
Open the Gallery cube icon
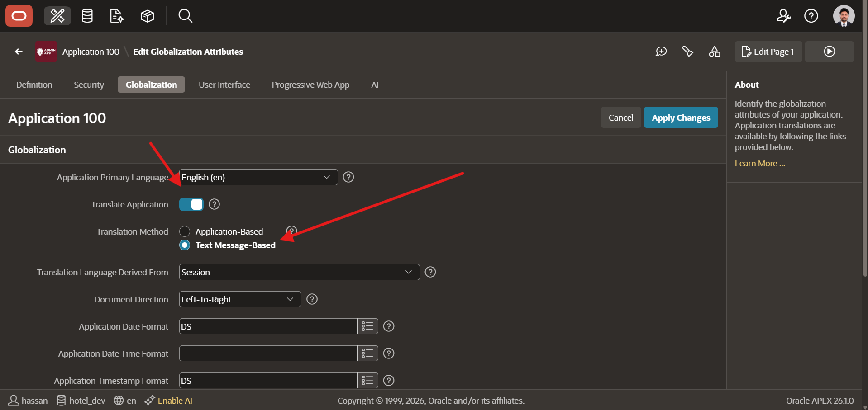point(148,16)
